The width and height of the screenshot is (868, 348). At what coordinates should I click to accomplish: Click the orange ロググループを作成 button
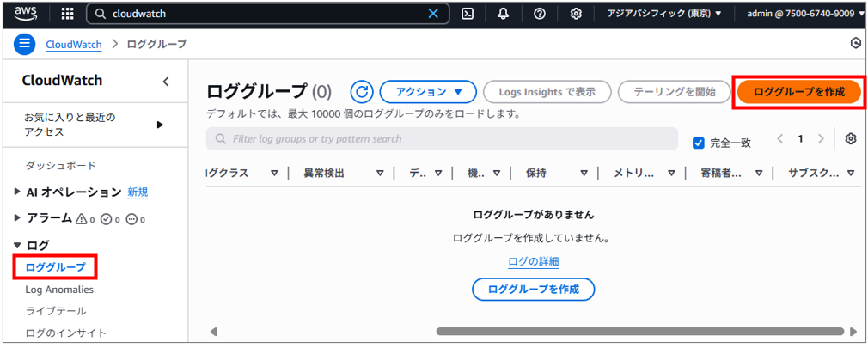pos(798,92)
